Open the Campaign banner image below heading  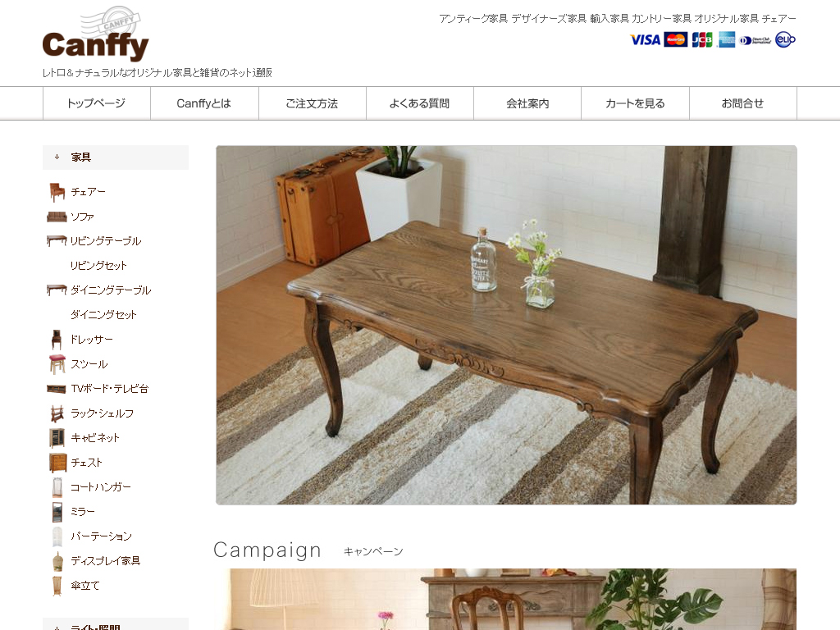(x=506, y=600)
